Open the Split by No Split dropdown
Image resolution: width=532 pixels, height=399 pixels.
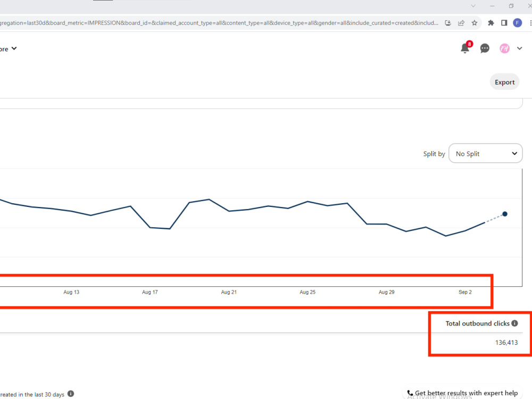point(486,153)
